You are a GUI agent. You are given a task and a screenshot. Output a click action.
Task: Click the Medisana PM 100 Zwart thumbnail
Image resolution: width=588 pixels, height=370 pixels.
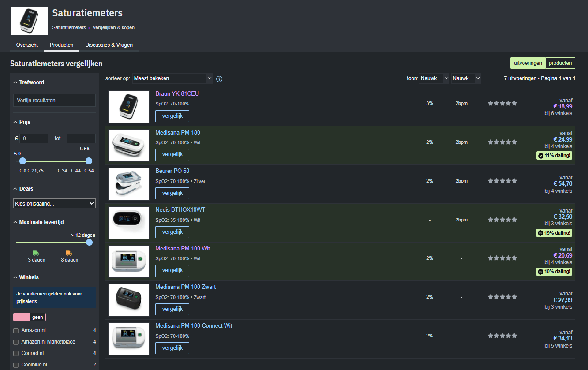click(x=129, y=300)
